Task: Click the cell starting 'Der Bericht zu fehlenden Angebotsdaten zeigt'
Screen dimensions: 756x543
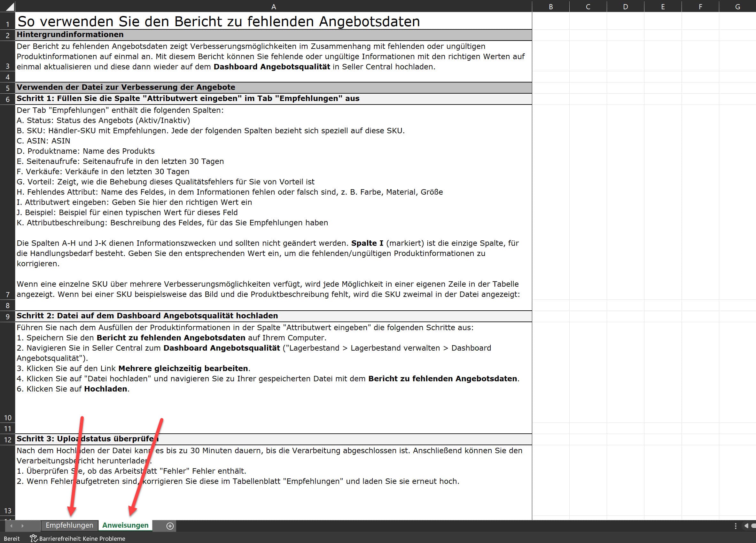Action: pyautogui.click(x=274, y=56)
